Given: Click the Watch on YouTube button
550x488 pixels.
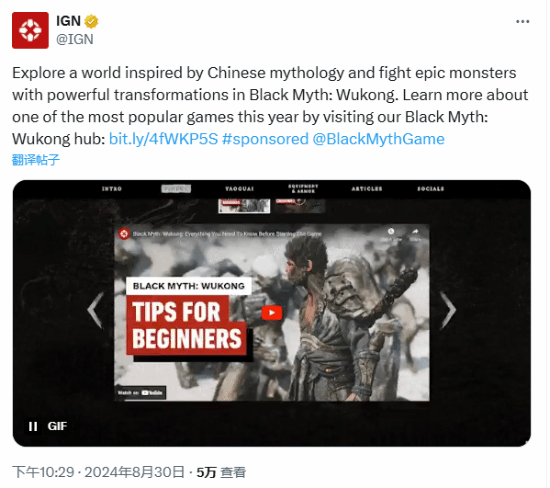Looking at the screenshot, I should 140,393.
